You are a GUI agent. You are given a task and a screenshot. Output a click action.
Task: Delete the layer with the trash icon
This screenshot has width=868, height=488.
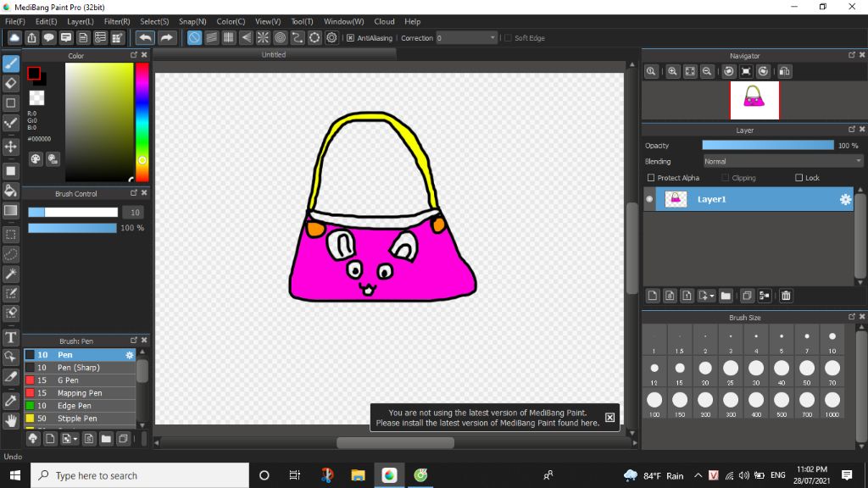tap(786, 296)
